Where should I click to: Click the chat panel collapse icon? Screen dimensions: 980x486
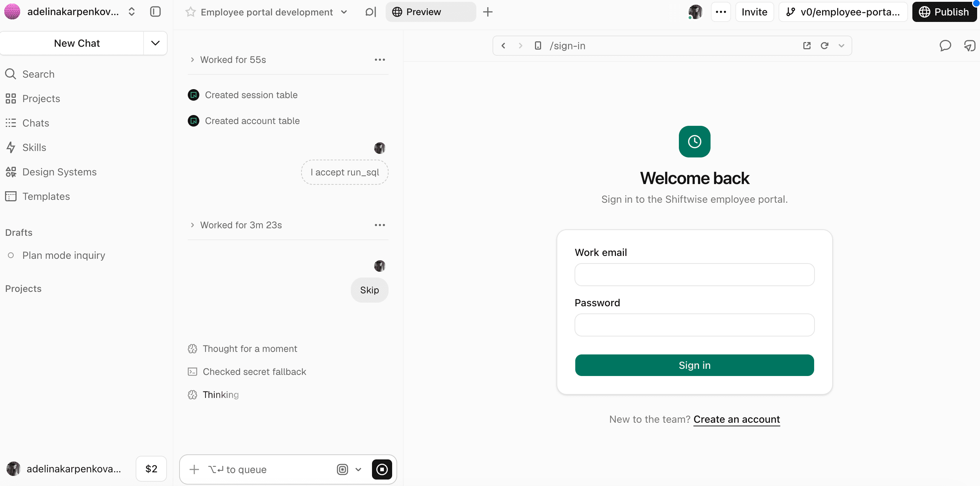(371, 12)
